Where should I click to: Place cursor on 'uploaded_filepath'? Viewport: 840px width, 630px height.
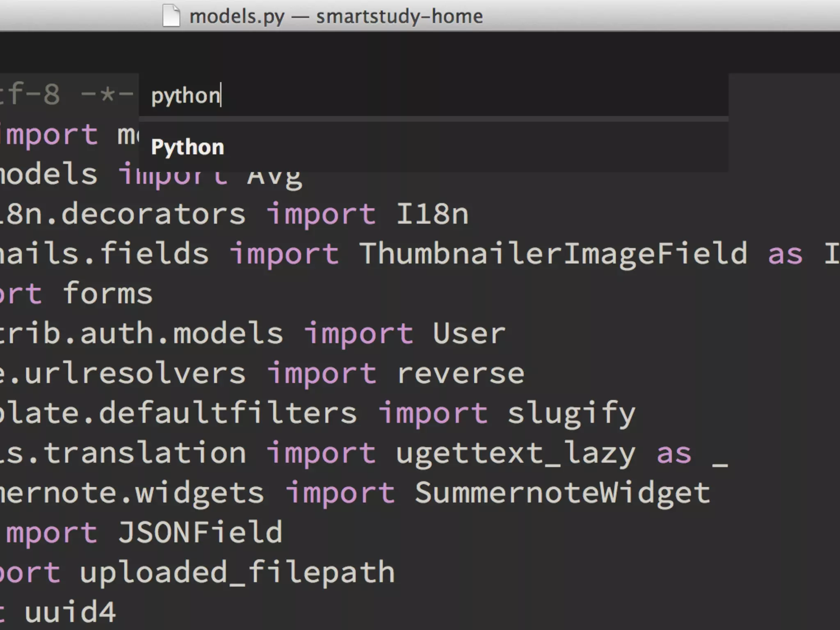tap(237, 573)
